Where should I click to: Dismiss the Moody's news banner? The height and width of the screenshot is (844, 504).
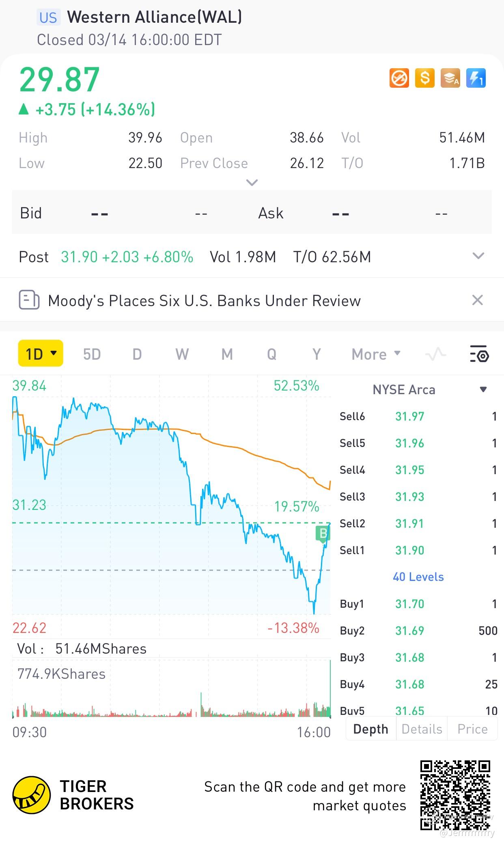tap(477, 300)
